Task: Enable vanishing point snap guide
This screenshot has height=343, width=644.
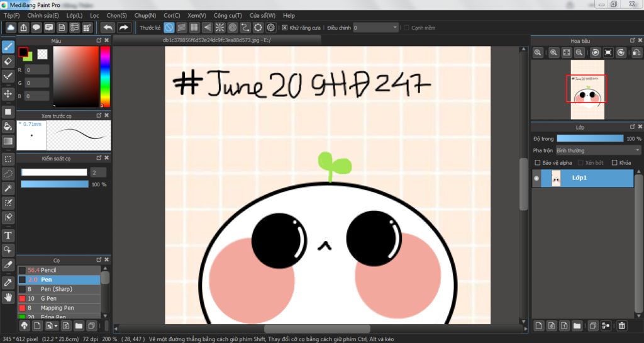Action: tap(207, 28)
